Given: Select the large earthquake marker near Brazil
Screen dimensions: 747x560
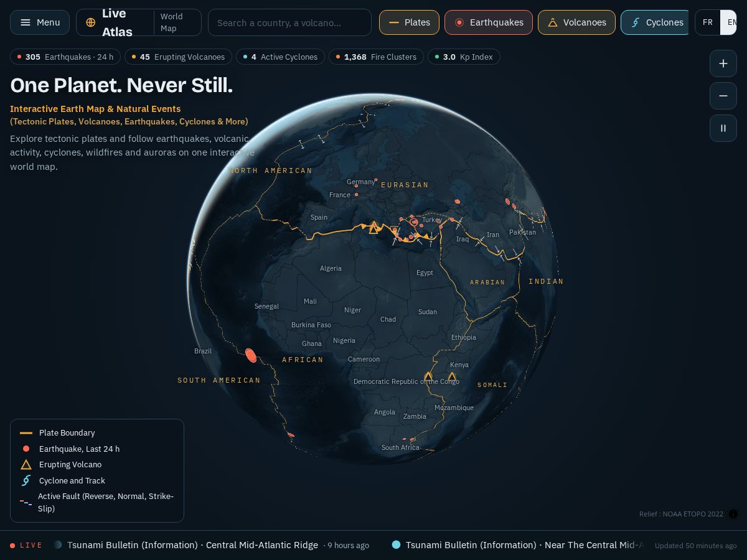Looking at the screenshot, I should coord(251,355).
